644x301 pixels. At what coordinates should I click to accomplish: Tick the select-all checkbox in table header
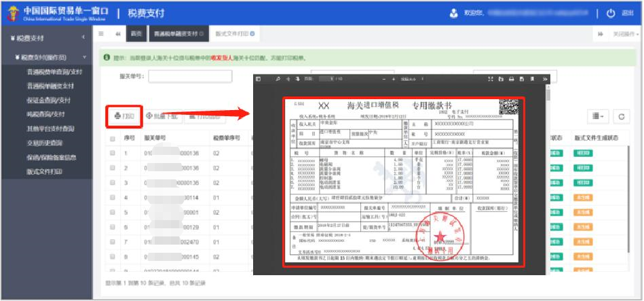pyautogui.click(x=113, y=138)
